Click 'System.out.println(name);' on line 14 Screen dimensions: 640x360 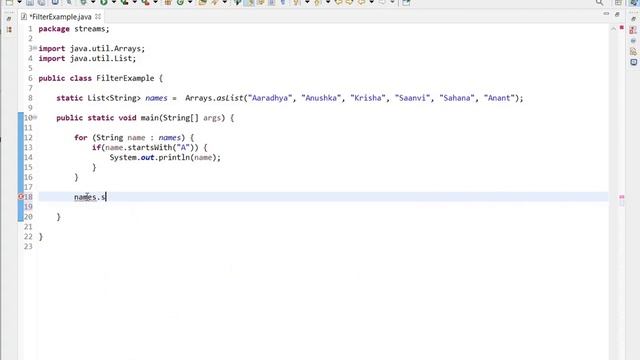[x=165, y=158]
